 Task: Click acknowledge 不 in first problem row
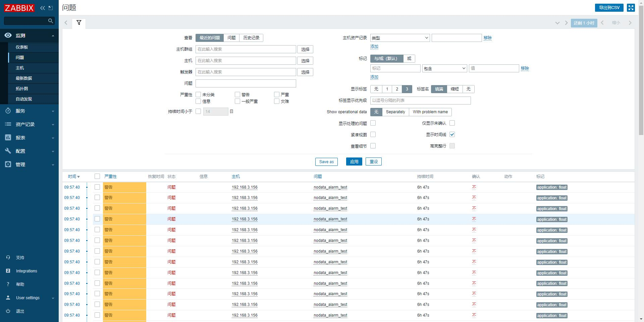(474, 187)
